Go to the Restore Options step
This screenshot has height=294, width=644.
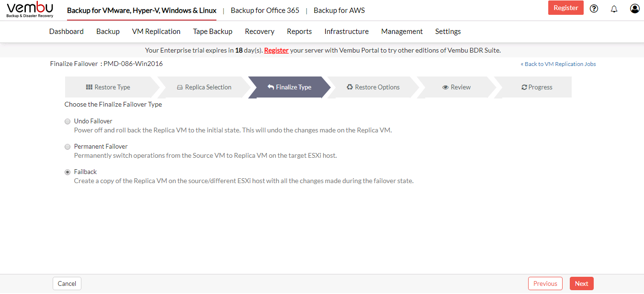coord(373,87)
